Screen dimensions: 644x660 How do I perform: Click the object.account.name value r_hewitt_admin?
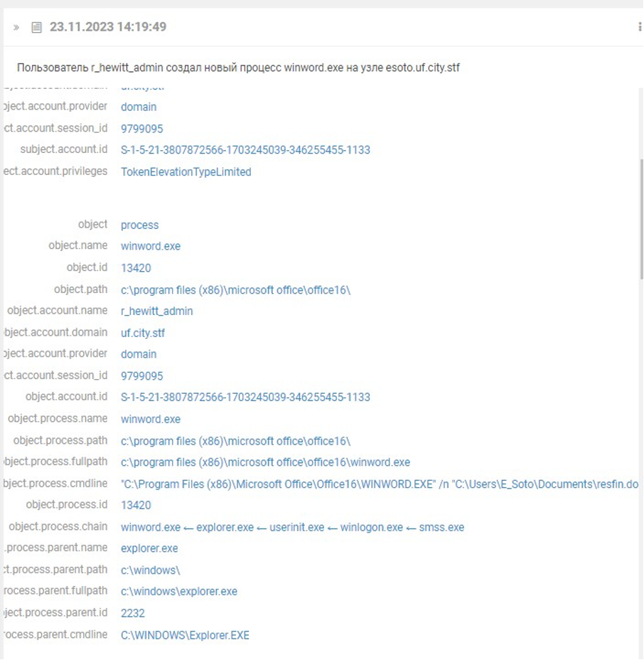156,311
